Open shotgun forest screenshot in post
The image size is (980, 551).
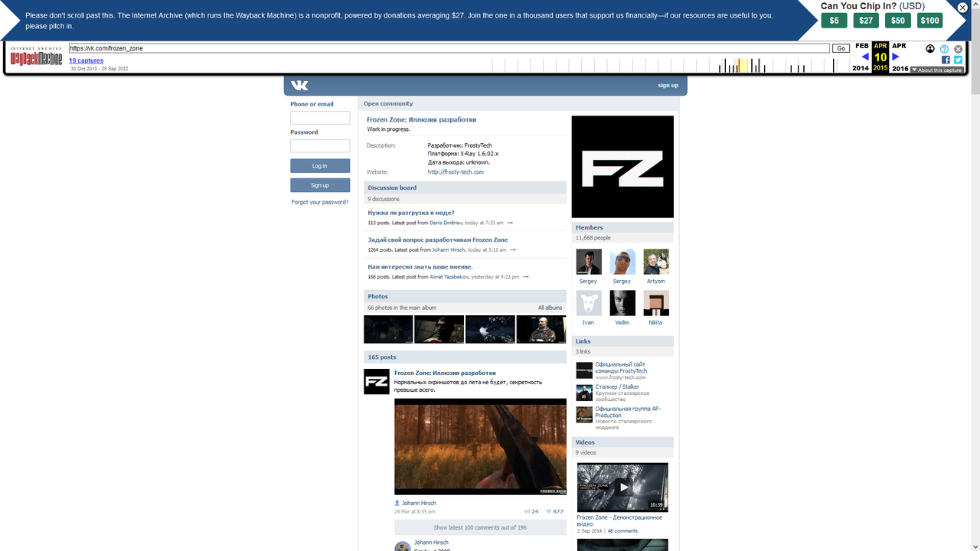coord(480,446)
